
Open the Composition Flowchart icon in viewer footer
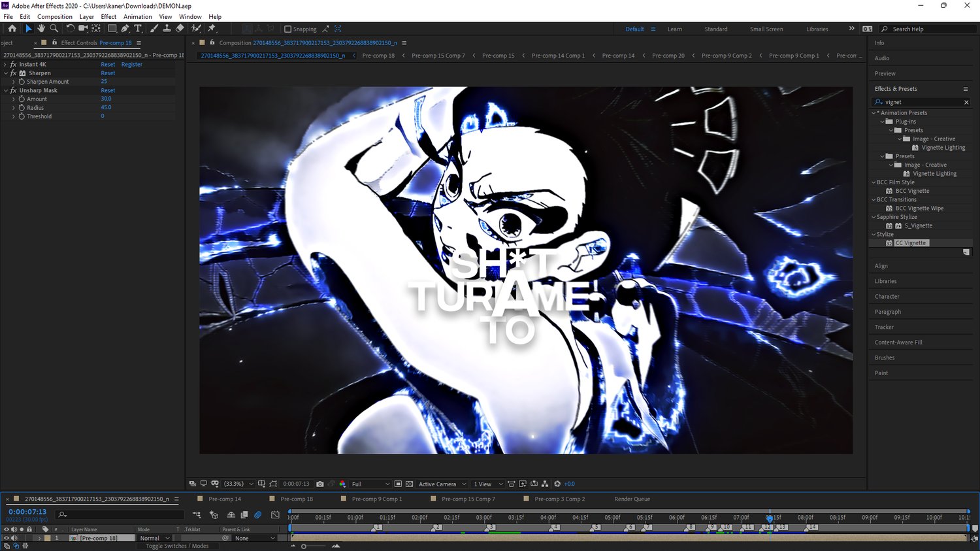545,484
